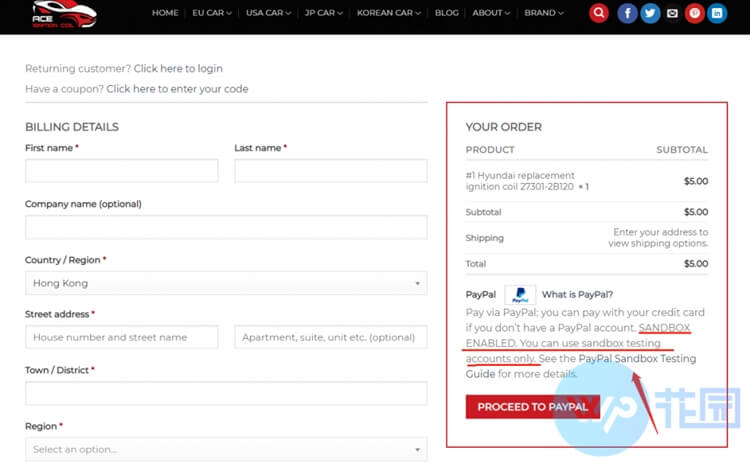
Task: Click here to enter your code link
Action: click(177, 89)
